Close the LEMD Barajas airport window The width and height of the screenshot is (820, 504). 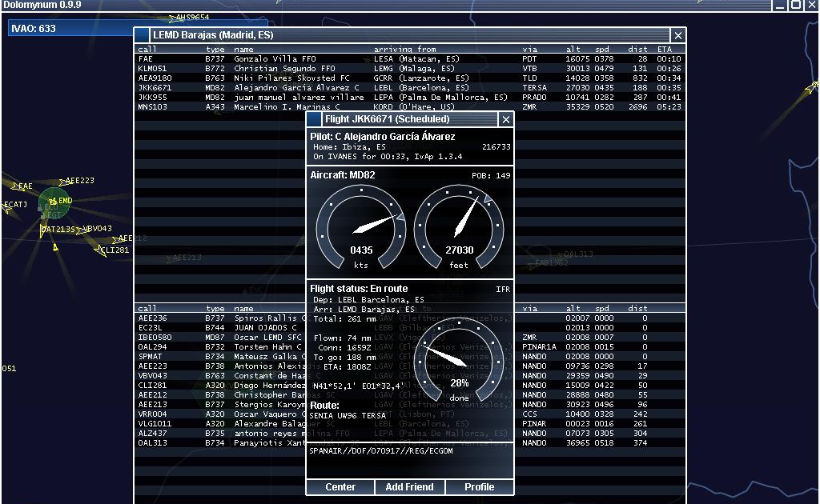(x=677, y=35)
